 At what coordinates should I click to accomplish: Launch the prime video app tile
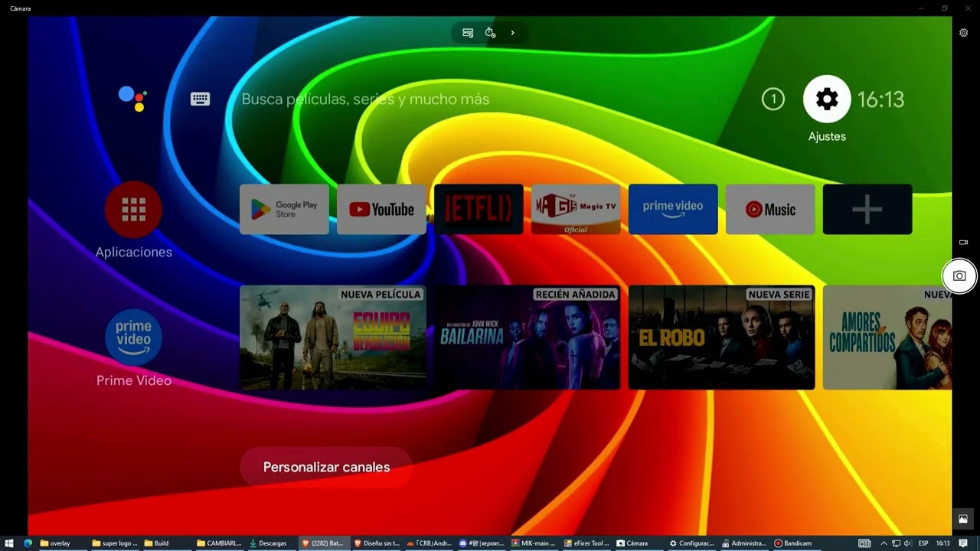click(673, 209)
